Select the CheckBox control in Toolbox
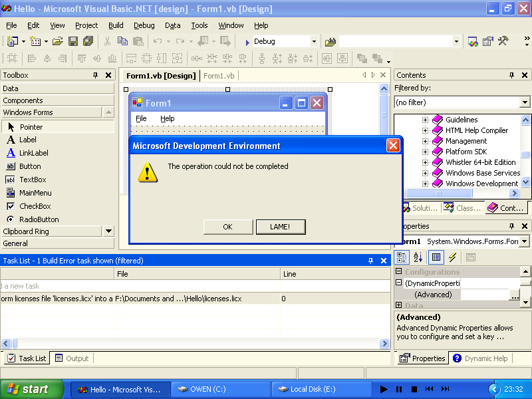The width and height of the screenshot is (532, 399). [x=35, y=206]
